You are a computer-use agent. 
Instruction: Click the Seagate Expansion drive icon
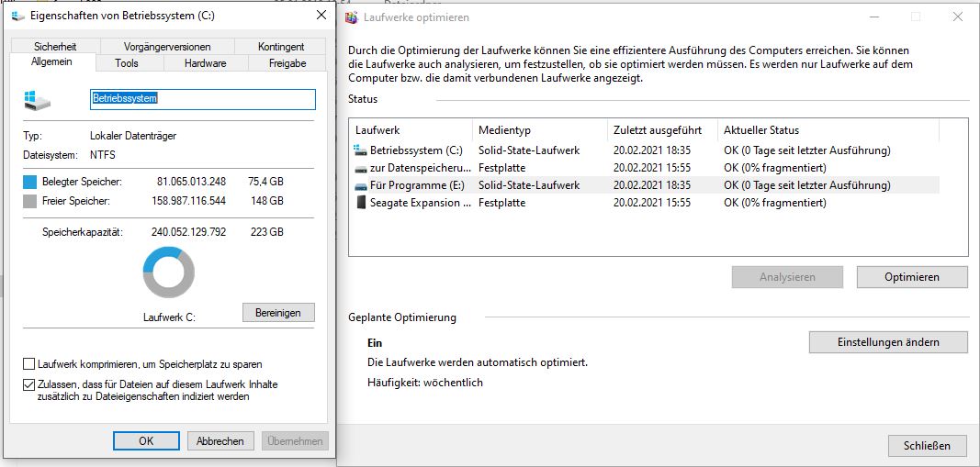(x=361, y=203)
